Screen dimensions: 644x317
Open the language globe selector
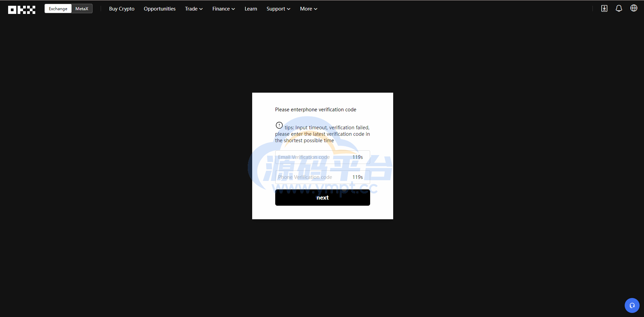634,8
